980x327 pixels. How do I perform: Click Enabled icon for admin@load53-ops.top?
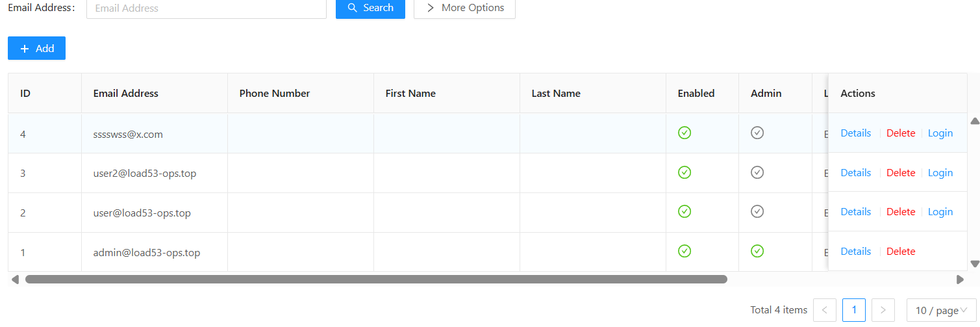(684, 251)
